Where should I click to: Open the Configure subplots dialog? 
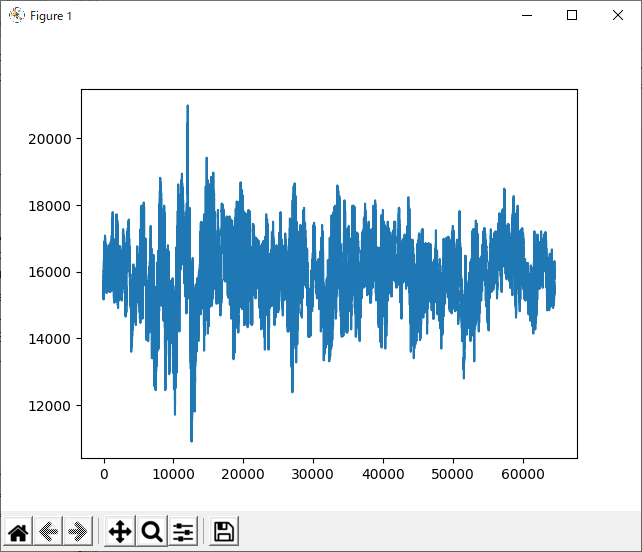coord(183,531)
